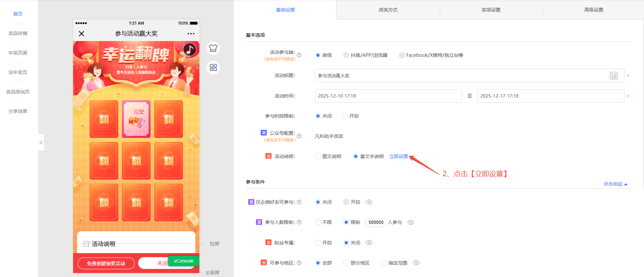This screenshot has width=644, height=277.
Task: Click help icon next to 可参与地区
Action: [299, 263]
